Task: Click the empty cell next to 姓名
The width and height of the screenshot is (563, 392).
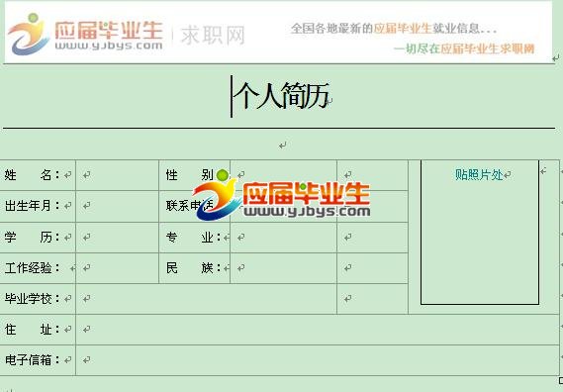Action: [x=118, y=175]
